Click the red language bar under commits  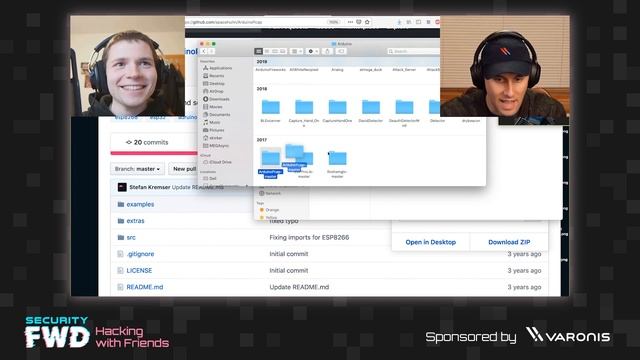(154, 153)
